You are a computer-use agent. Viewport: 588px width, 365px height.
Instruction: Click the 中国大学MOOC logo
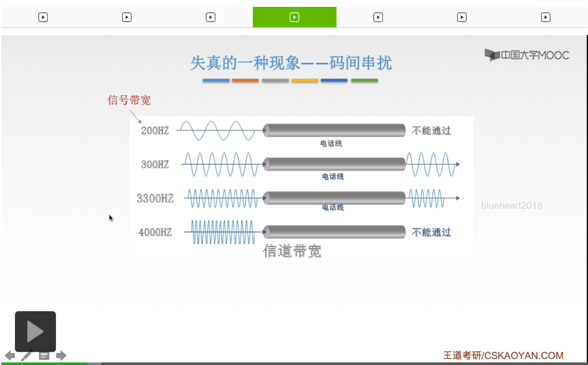[527, 55]
